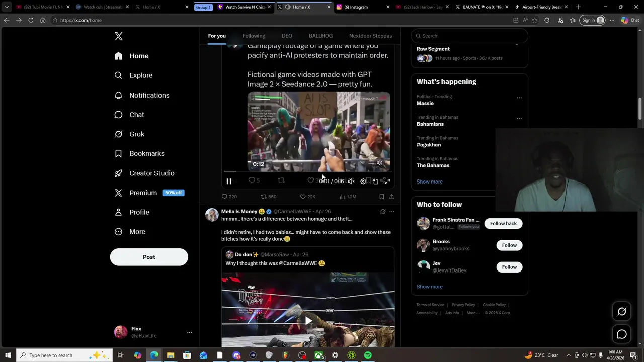The image size is (644, 362).
Task: Click the X logo in the sidebar
Action: pyautogui.click(x=119, y=36)
